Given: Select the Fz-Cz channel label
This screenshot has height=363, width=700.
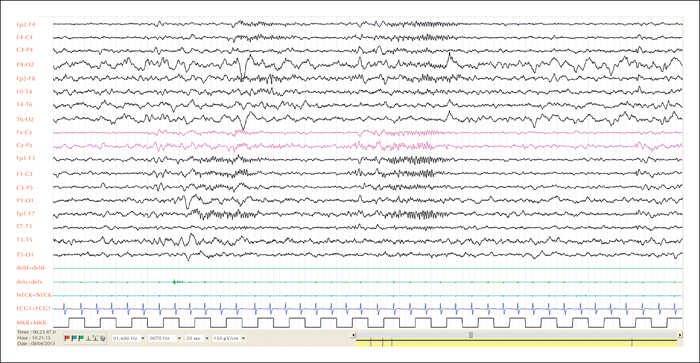Looking at the screenshot, I should 24,132.
